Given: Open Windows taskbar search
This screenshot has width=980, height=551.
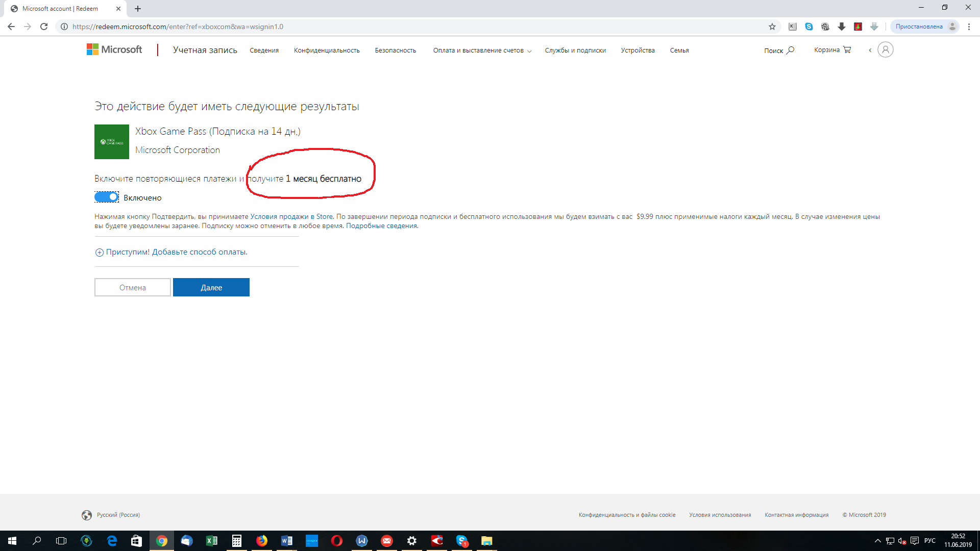Looking at the screenshot, I should pyautogui.click(x=37, y=541).
